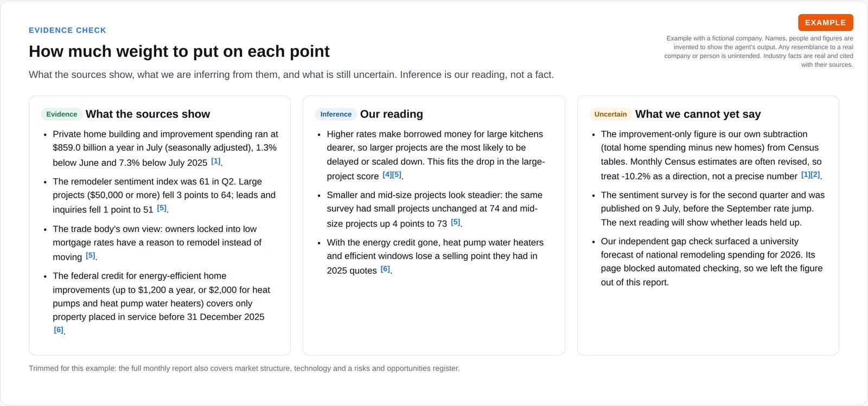Click the main title about weight on points
The width and height of the screenshot is (868, 406).
point(179,51)
